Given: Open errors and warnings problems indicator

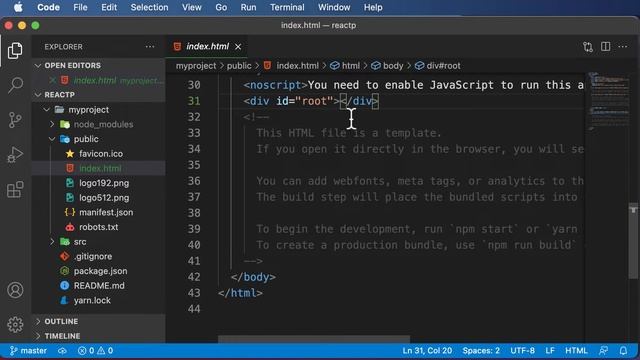Looking at the screenshot, I should 96,351.
